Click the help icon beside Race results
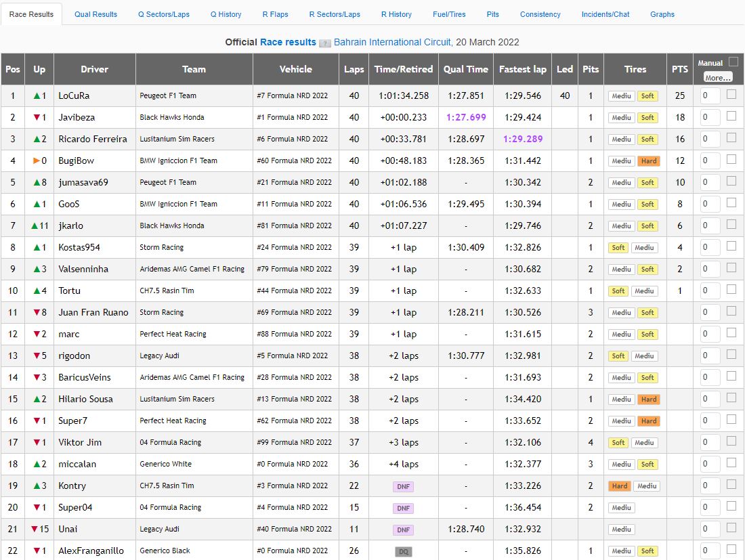The image size is (745, 560). pyautogui.click(x=325, y=43)
